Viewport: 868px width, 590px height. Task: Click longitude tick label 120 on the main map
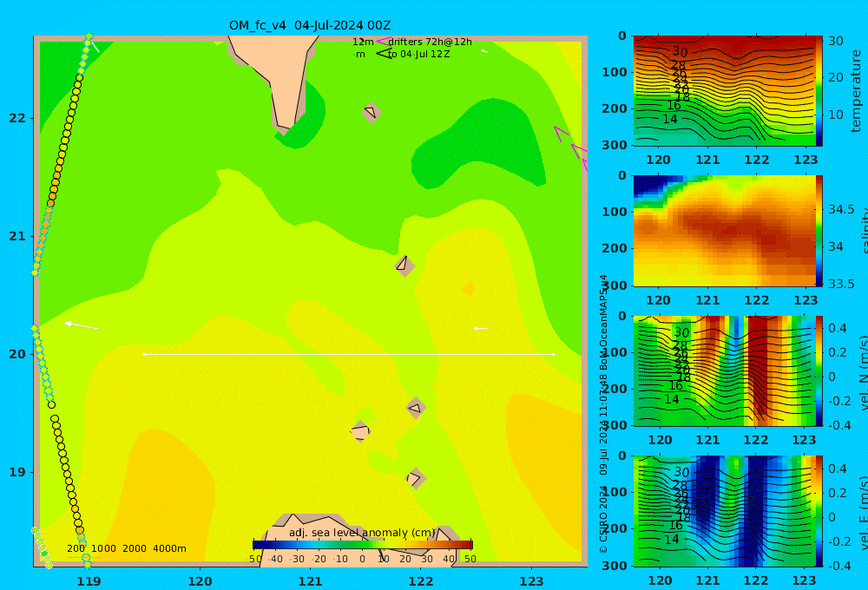(200, 581)
